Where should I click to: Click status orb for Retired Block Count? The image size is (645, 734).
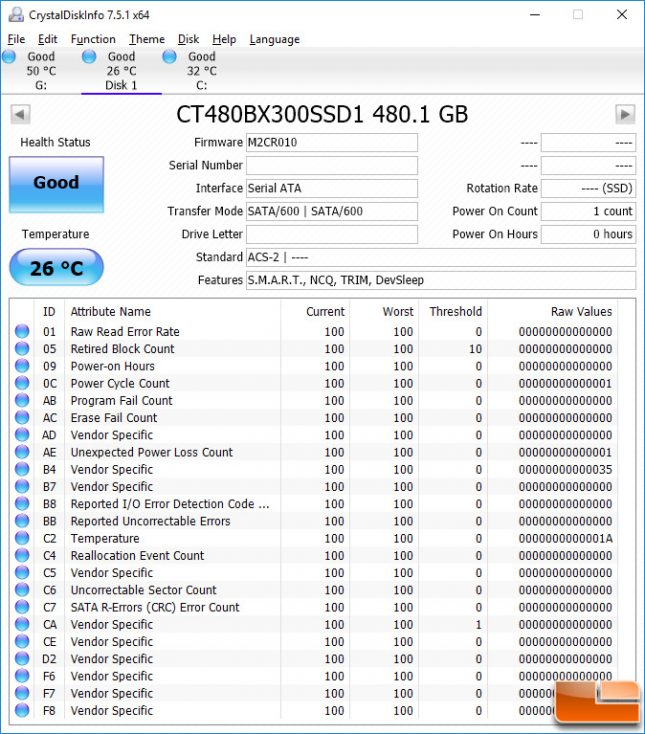coord(22,349)
